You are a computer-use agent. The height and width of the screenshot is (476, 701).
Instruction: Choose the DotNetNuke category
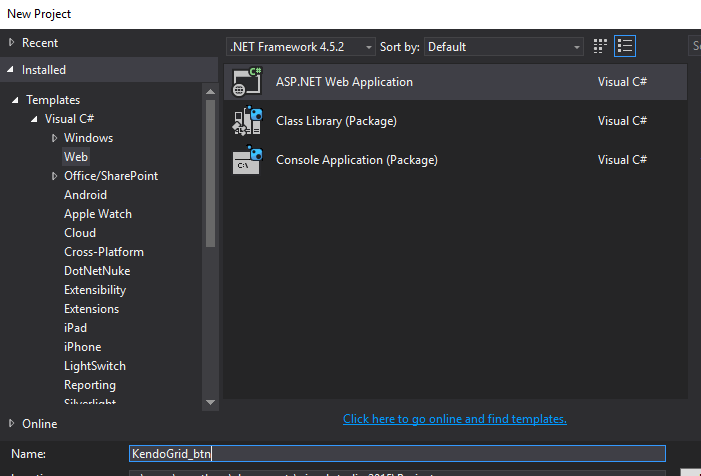pyautogui.click(x=97, y=271)
